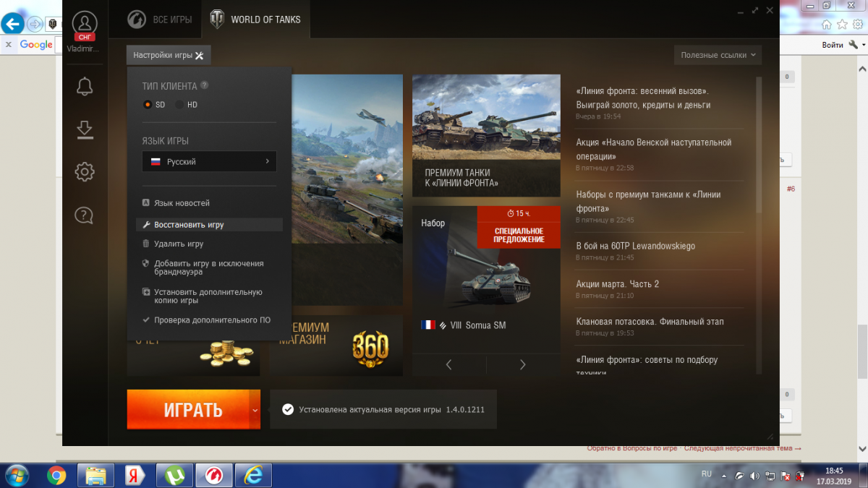Switch to the WORLD OF TANKS tab

[x=255, y=20]
